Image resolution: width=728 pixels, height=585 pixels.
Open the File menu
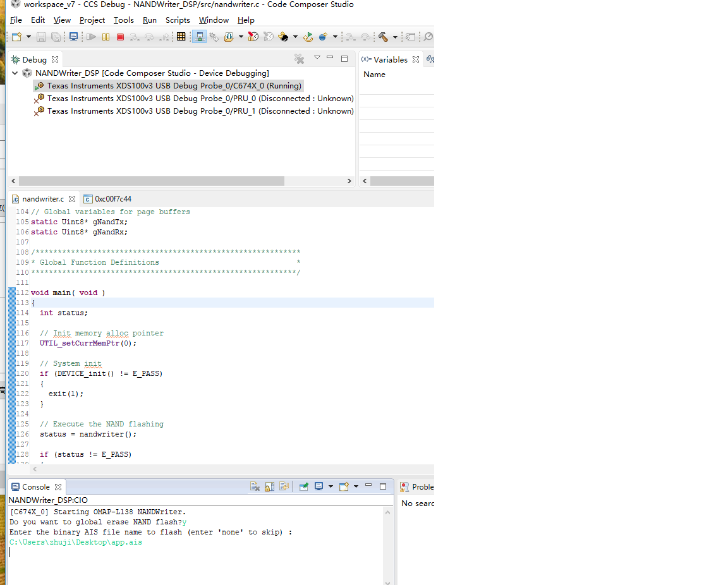(x=16, y=20)
